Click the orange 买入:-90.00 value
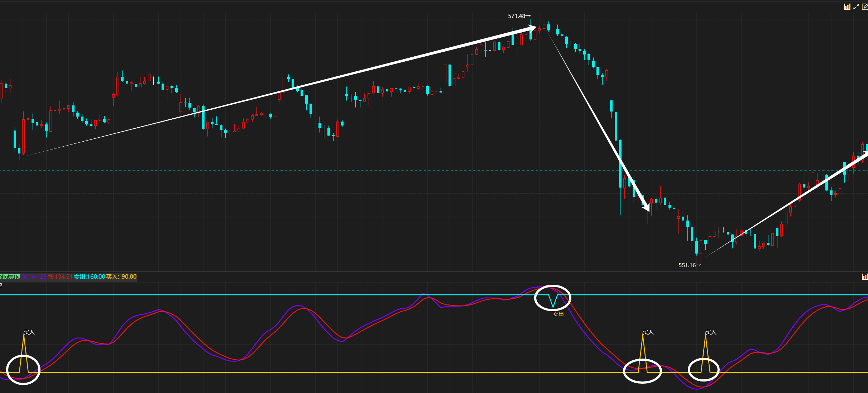The width and height of the screenshot is (868, 393). [121, 276]
